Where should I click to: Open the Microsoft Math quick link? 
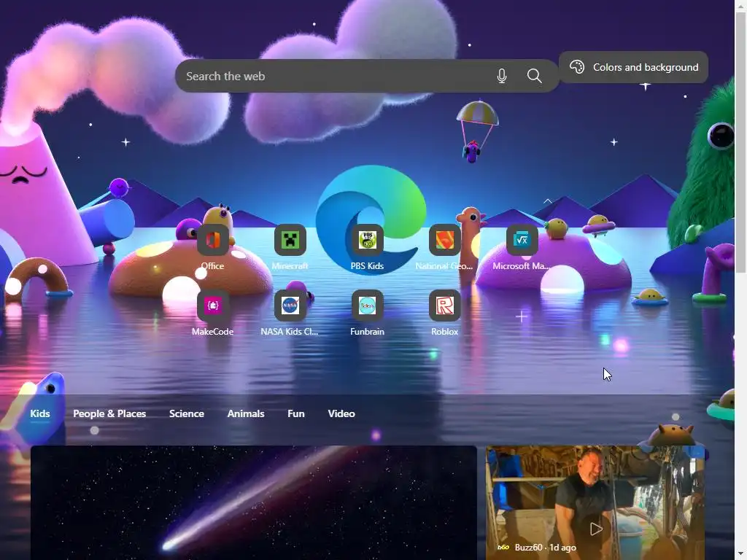point(522,240)
